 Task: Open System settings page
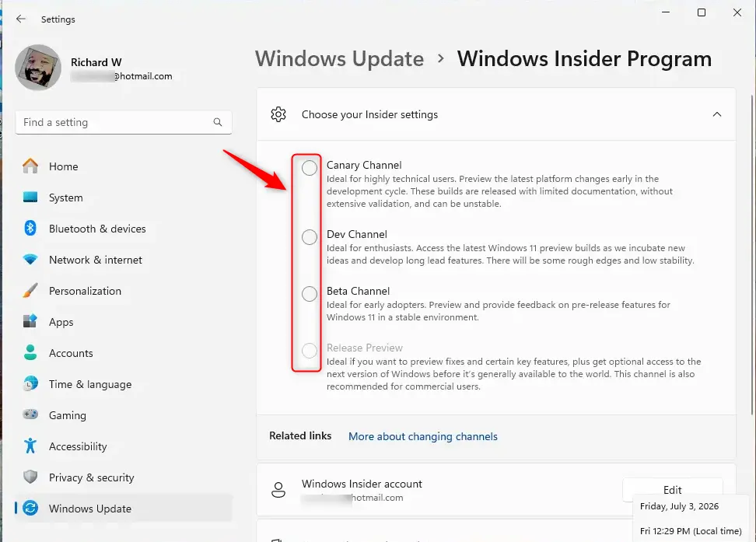(x=124, y=198)
